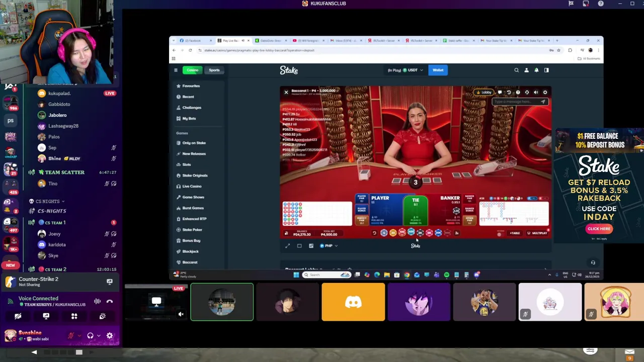Place bet on TIE

(x=416, y=210)
